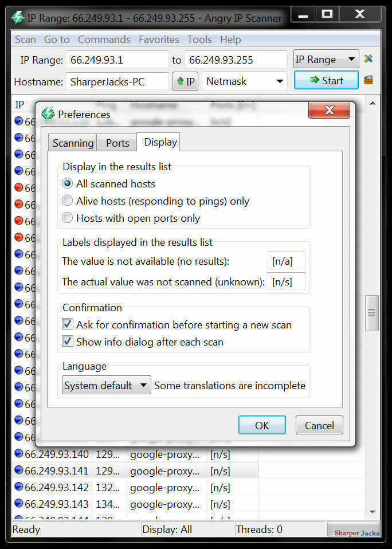Open the Go to menu
The height and width of the screenshot is (549, 392).
tap(57, 39)
